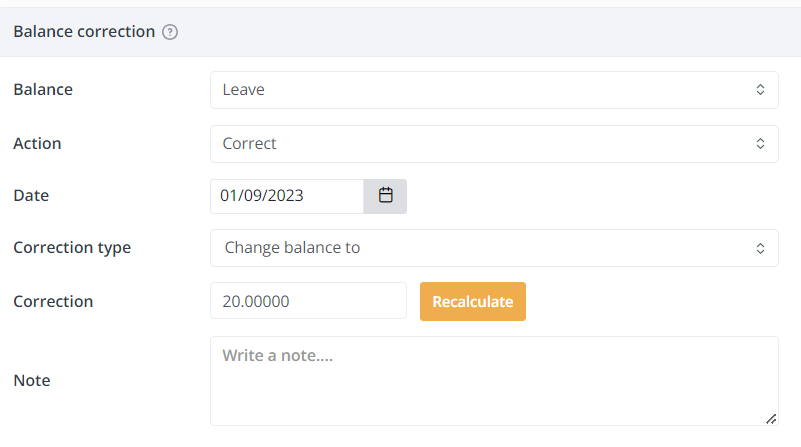Click the Balance correction heading
This screenshot has height=447, width=801.
coord(84,32)
